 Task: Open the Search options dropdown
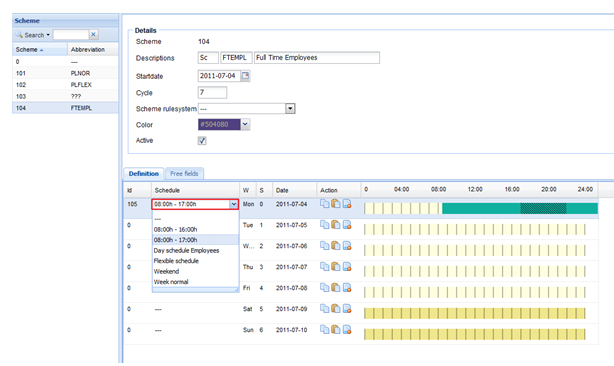click(48, 35)
